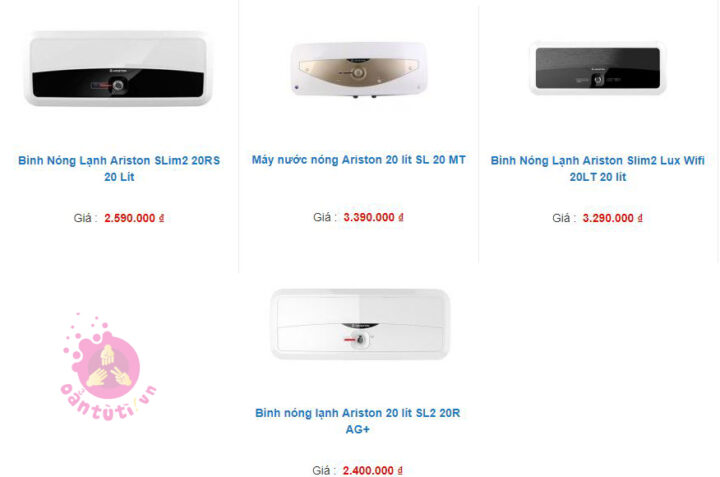This screenshot has width=720, height=477.
Task: Click Bình nóng lạnh Ariston SL2 20R AG+ title
Action: tap(358, 421)
